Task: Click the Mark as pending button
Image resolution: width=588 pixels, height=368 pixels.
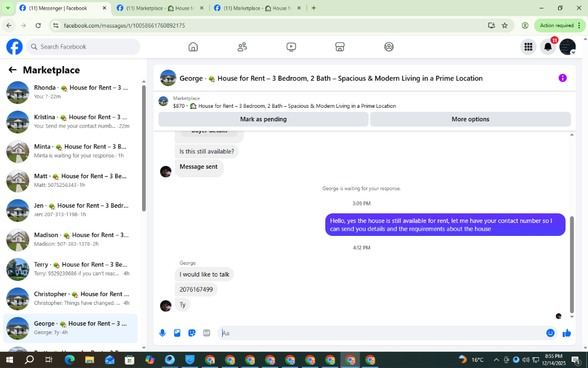Action: pos(263,119)
